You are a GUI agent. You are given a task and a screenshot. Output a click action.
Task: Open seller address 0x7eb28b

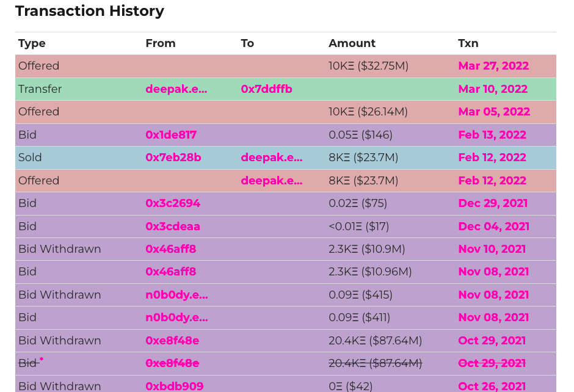(x=173, y=158)
